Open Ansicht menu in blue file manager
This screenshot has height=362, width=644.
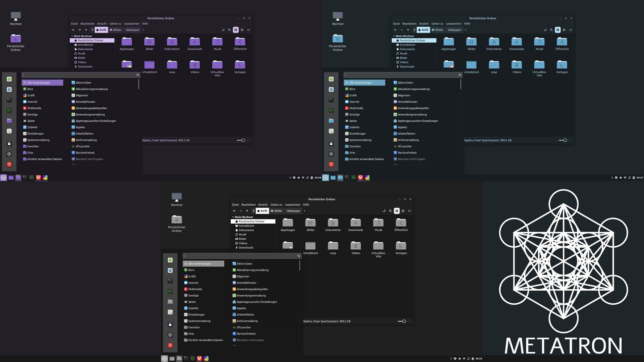pyautogui.click(x=424, y=24)
